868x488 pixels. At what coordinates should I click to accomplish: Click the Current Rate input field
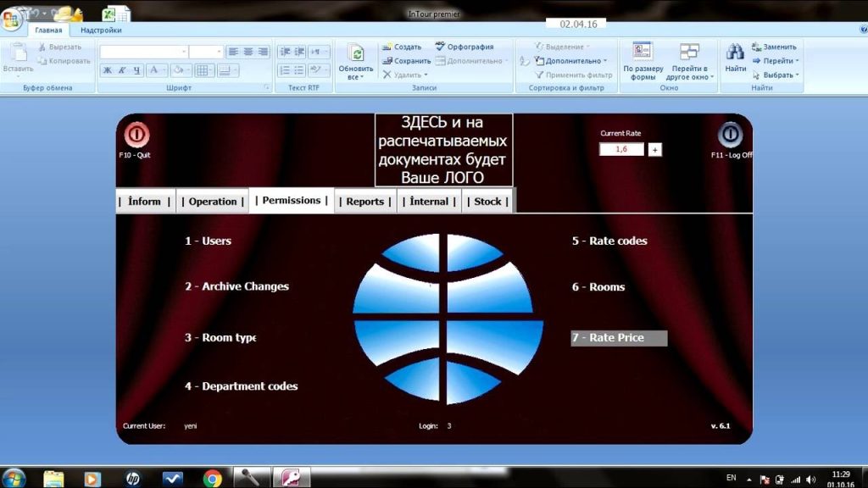click(x=621, y=149)
